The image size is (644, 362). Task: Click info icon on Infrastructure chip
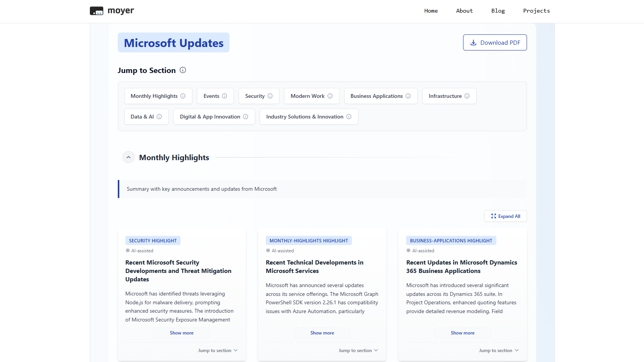467,96
